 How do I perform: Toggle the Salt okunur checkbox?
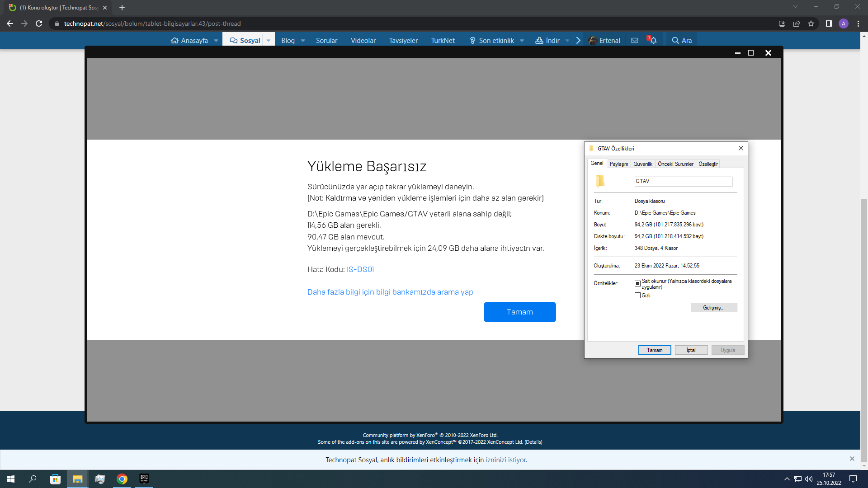pyautogui.click(x=637, y=284)
